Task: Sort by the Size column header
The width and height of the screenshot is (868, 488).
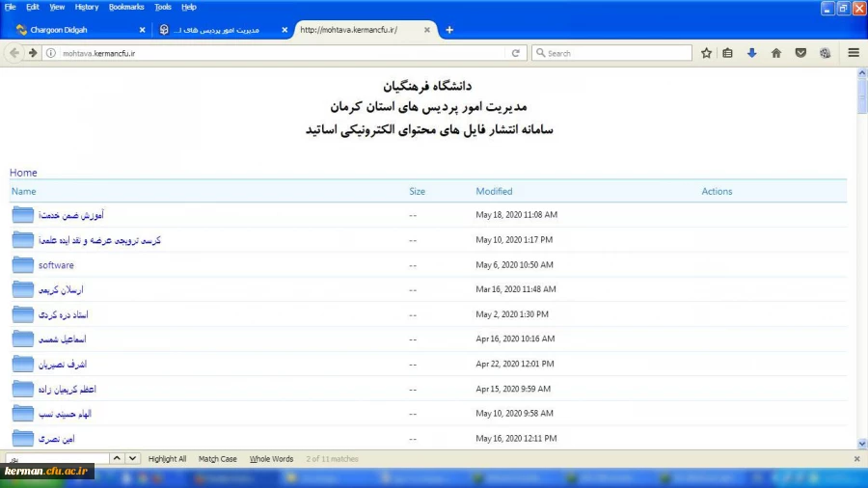Action: (417, 191)
